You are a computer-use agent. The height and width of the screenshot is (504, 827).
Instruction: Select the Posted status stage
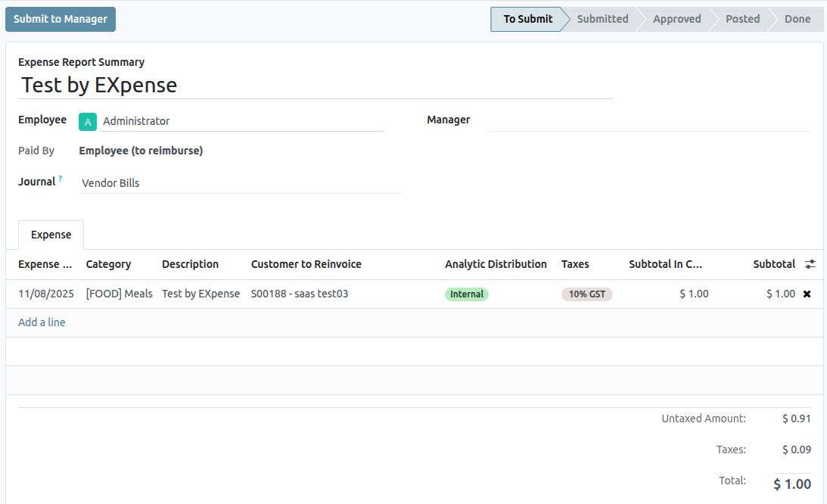[x=742, y=19]
